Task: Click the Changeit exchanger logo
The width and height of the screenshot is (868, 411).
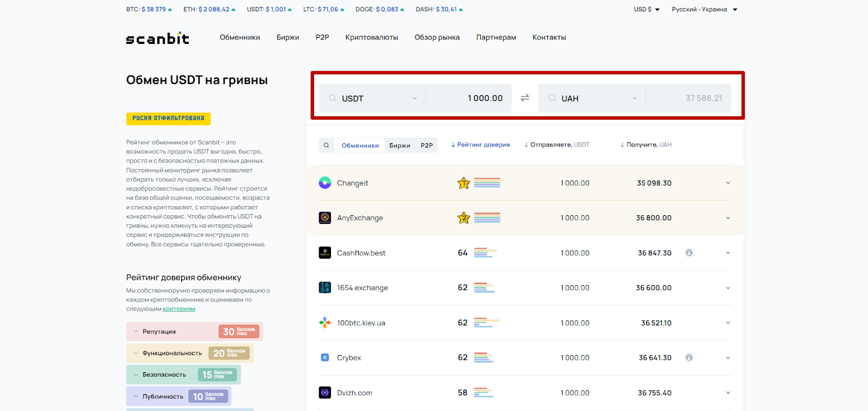Action: [x=325, y=183]
